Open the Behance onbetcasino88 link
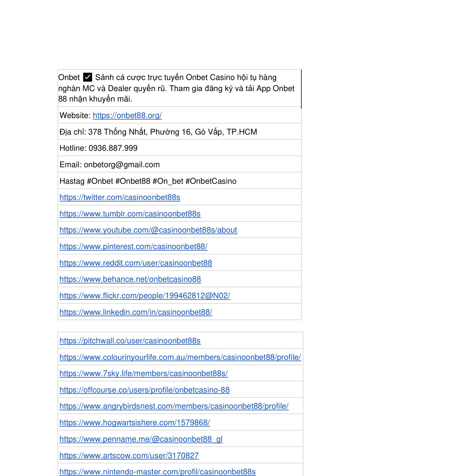 (x=130, y=279)
